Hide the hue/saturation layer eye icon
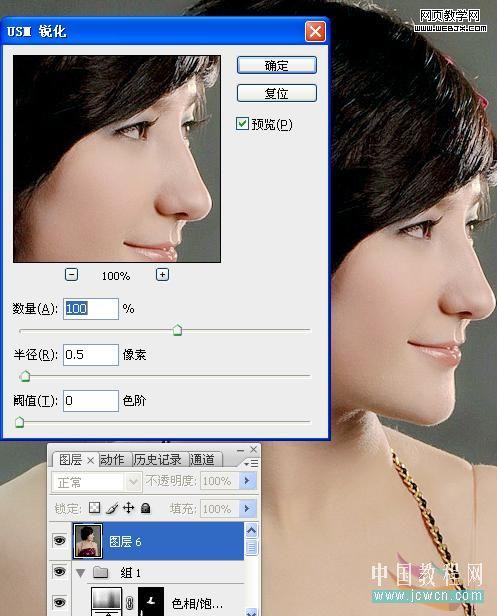The image size is (497, 616). [59, 601]
